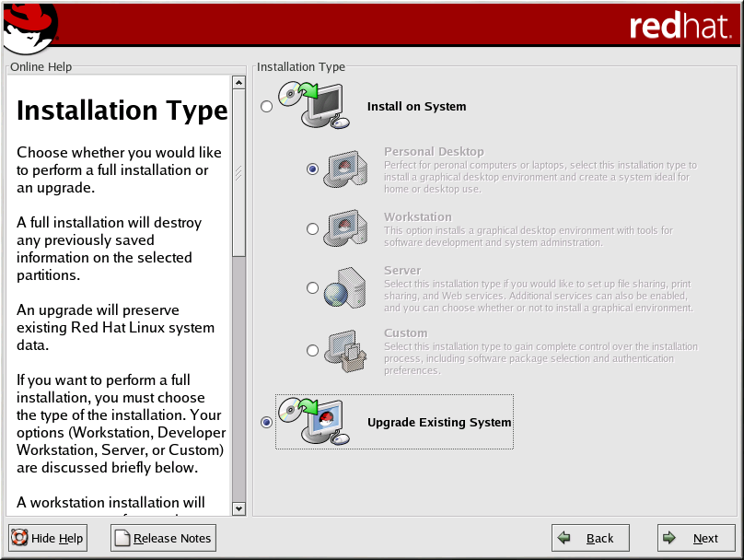
Task: Choose the Upgrade Existing System radio button
Action: [x=267, y=422]
